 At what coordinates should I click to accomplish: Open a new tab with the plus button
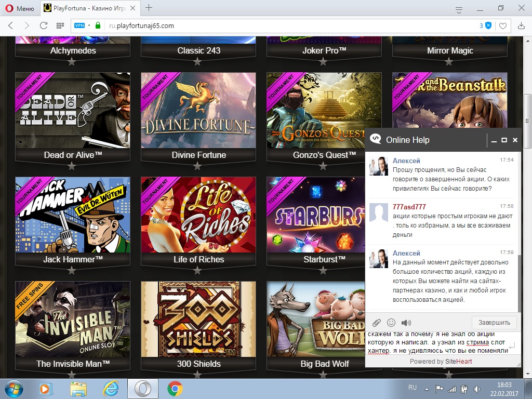click(x=149, y=7)
